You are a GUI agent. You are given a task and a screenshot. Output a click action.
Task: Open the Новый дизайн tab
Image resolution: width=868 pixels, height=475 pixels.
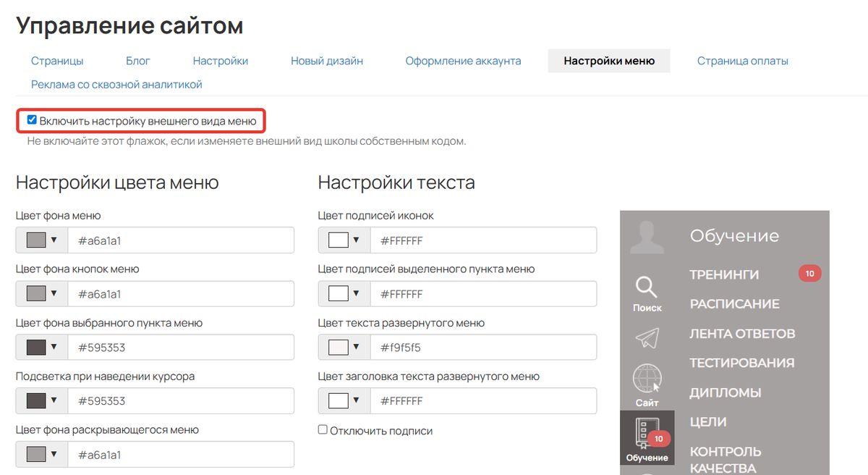(327, 61)
